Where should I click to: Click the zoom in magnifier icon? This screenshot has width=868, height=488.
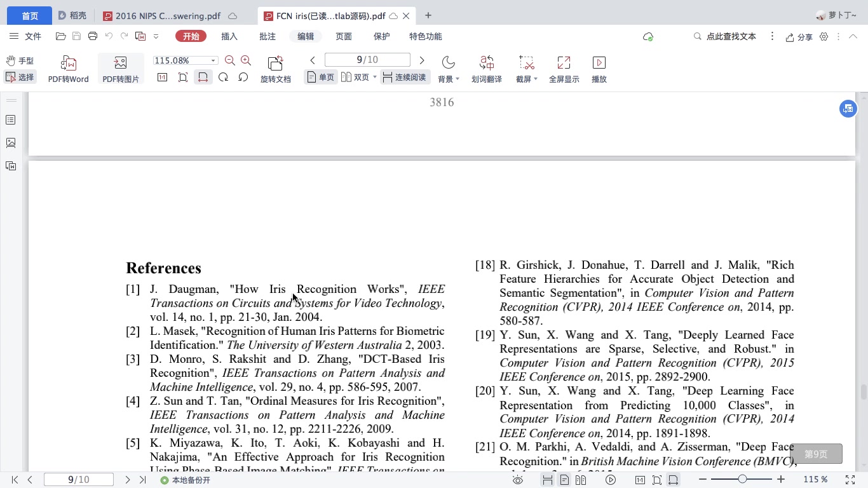246,60
